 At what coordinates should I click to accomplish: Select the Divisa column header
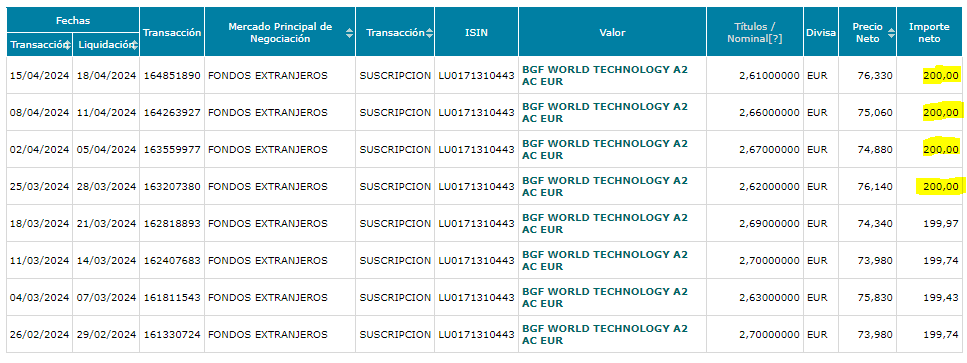(x=820, y=33)
